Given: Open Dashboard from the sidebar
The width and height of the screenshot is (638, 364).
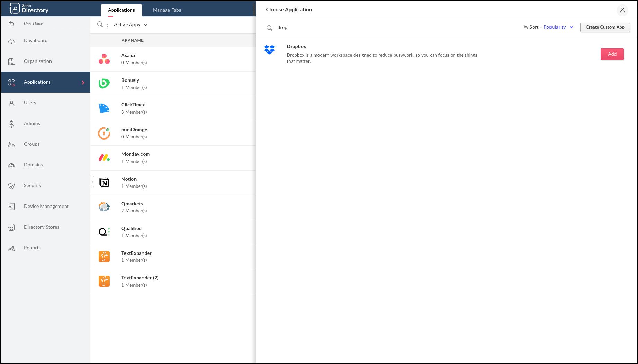Looking at the screenshot, I should (x=46, y=41).
